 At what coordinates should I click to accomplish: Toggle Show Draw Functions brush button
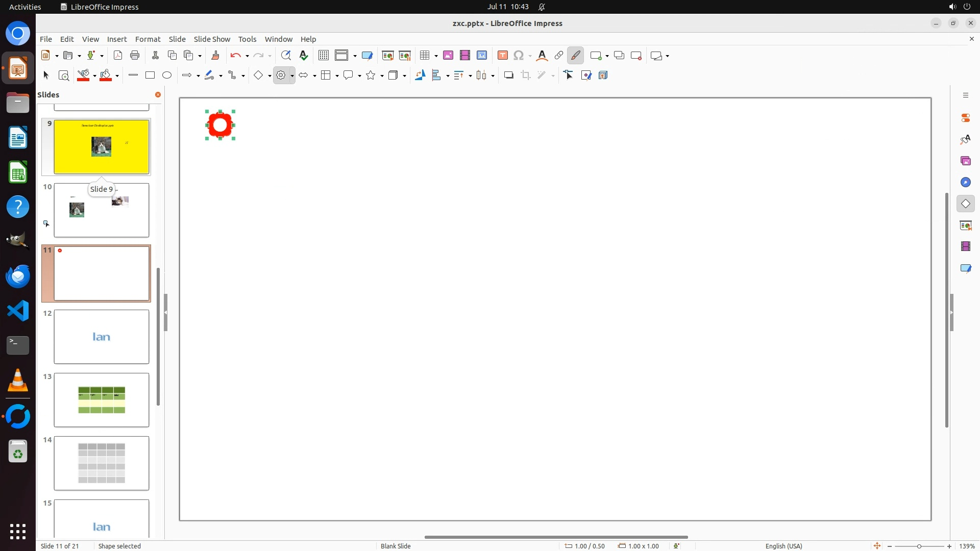point(575,56)
